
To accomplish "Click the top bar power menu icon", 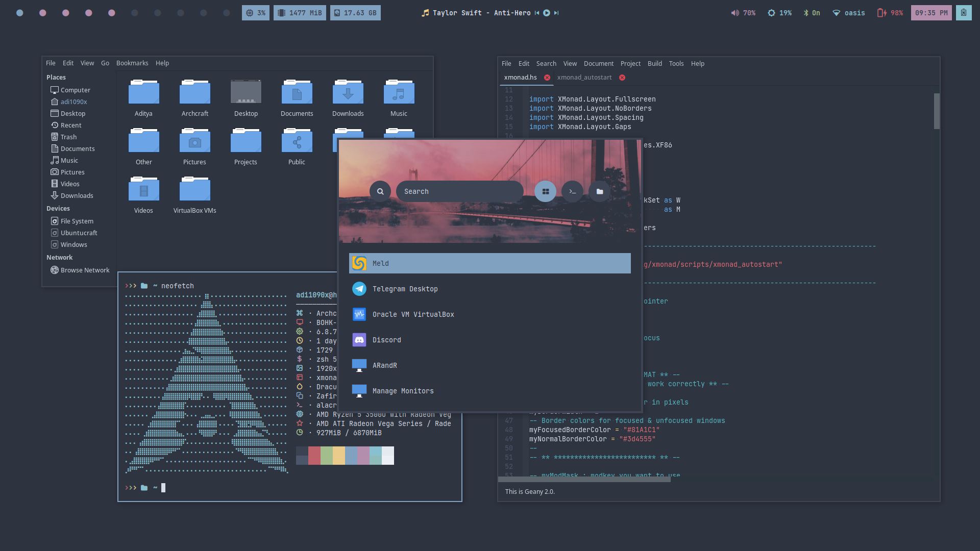I will click(x=963, y=13).
